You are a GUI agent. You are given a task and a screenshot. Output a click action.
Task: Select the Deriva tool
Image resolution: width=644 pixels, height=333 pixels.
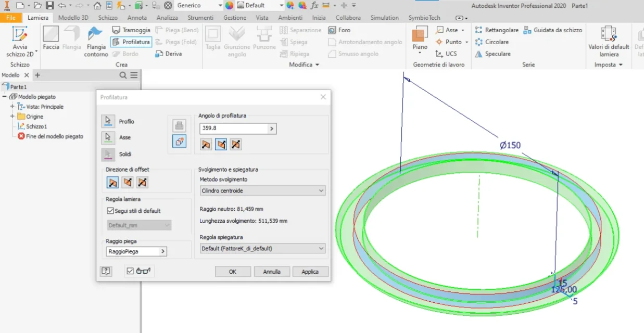(x=169, y=54)
